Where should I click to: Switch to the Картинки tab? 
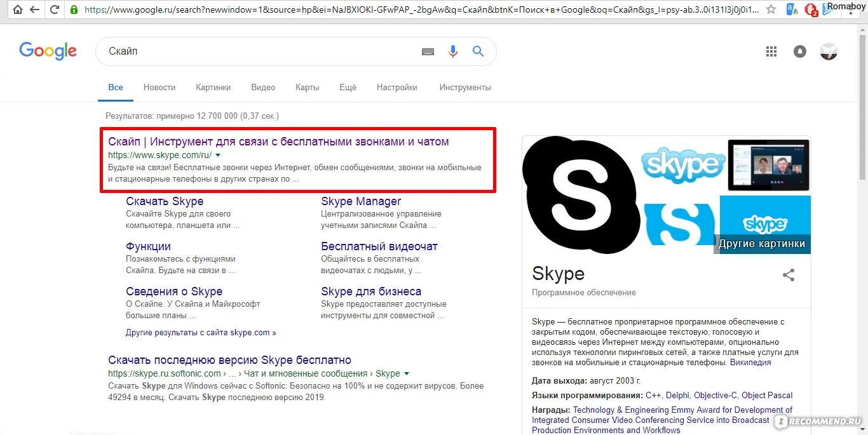click(x=214, y=88)
